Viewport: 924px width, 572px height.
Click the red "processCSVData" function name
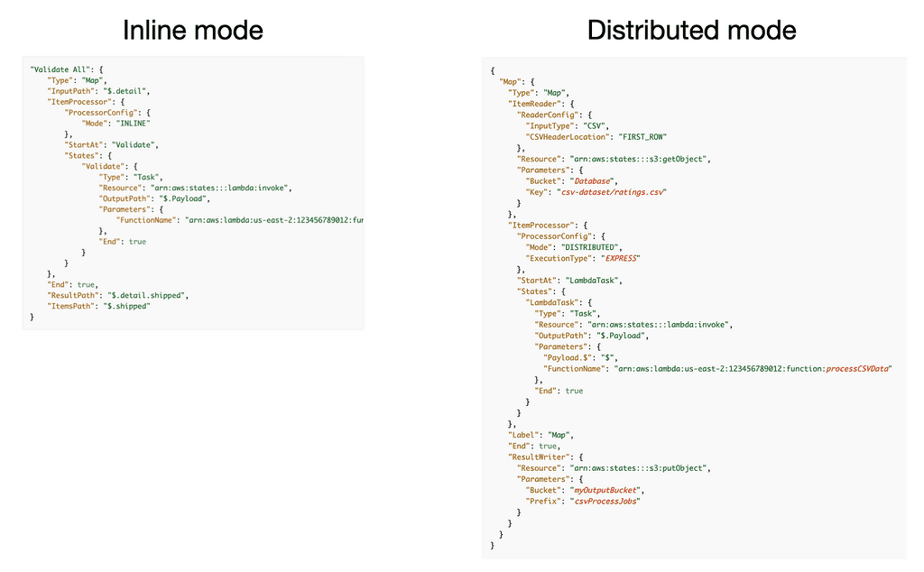click(x=857, y=369)
